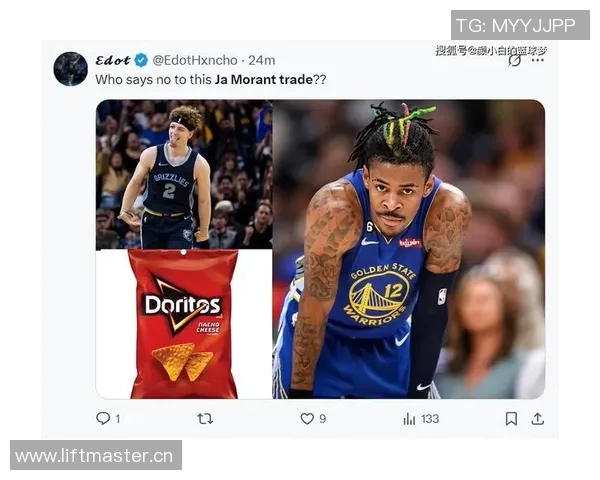Viewport: 600px width, 480px height.
Task: Click the blue verified badge
Action: tap(141, 60)
